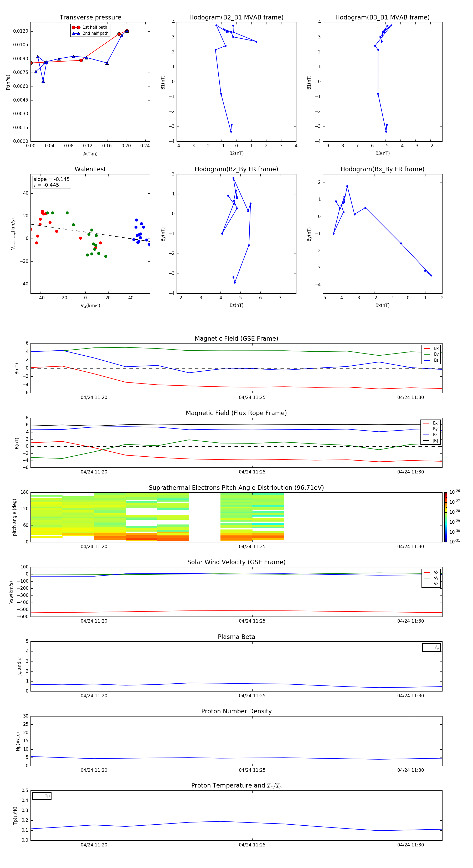Click the Tp(10^6K) y-axis label

tap(15, 815)
